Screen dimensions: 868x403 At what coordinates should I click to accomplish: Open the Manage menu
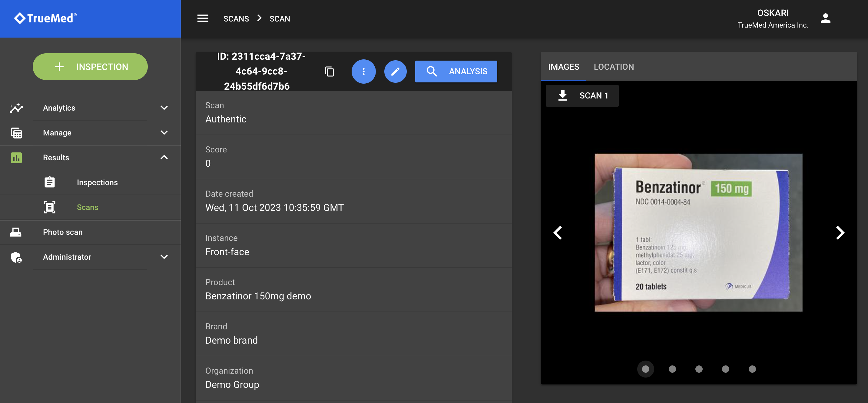[90, 133]
